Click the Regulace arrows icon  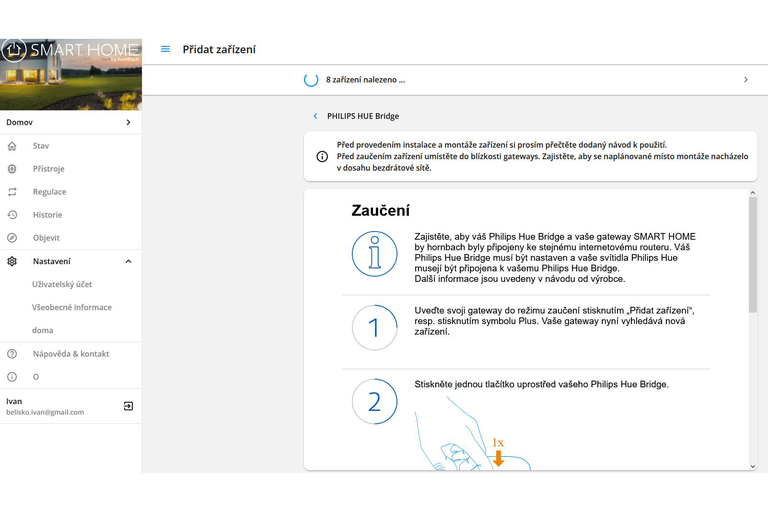pyautogui.click(x=12, y=192)
